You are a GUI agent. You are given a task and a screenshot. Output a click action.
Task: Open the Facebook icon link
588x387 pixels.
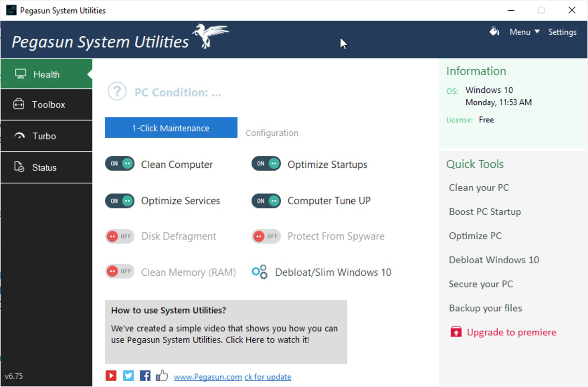tap(145, 375)
